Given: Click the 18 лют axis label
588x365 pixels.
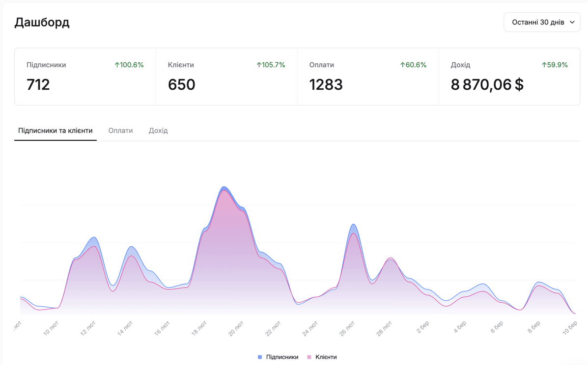Looking at the screenshot, I should tap(199, 327).
